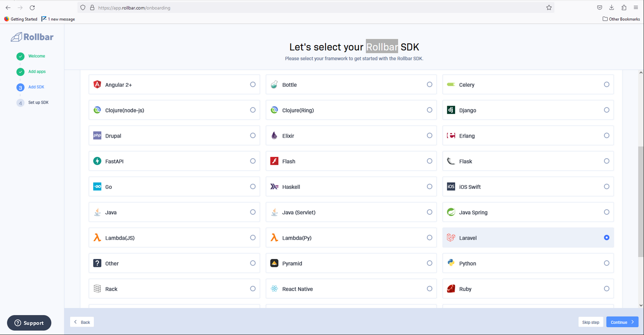Image resolution: width=644 pixels, height=335 pixels.
Task: Click the Other framework option label
Action: (112, 264)
